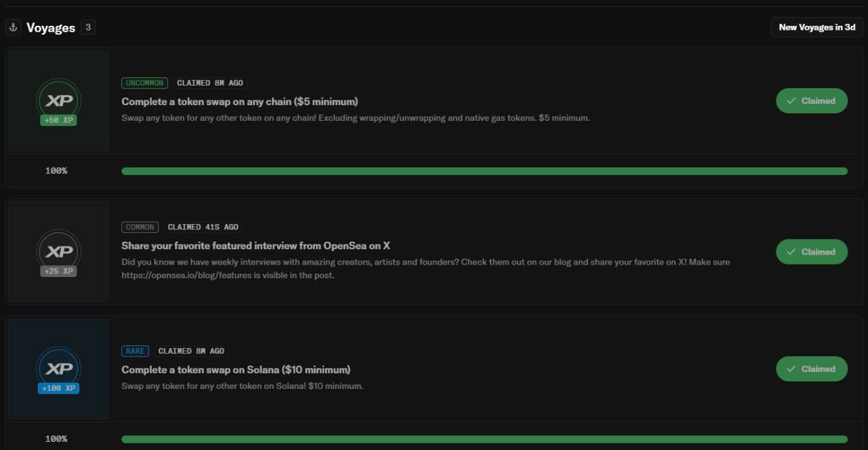Select the RARE rarity tag

click(135, 351)
